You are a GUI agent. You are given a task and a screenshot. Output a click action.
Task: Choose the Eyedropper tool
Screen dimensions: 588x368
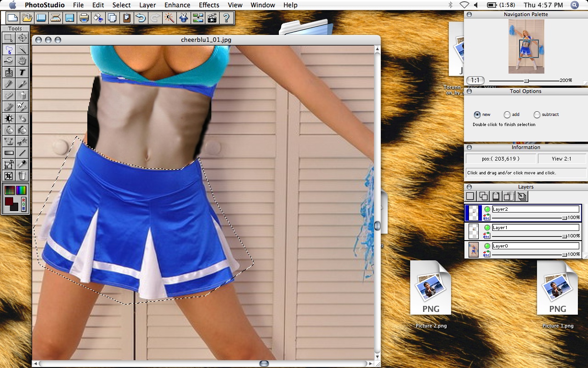22,164
